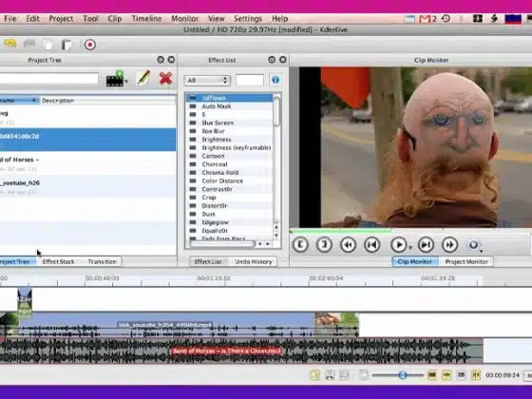This screenshot has width=532, height=399.
Task: Select the Selection tool in the status bar
Action: pos(315,375)
